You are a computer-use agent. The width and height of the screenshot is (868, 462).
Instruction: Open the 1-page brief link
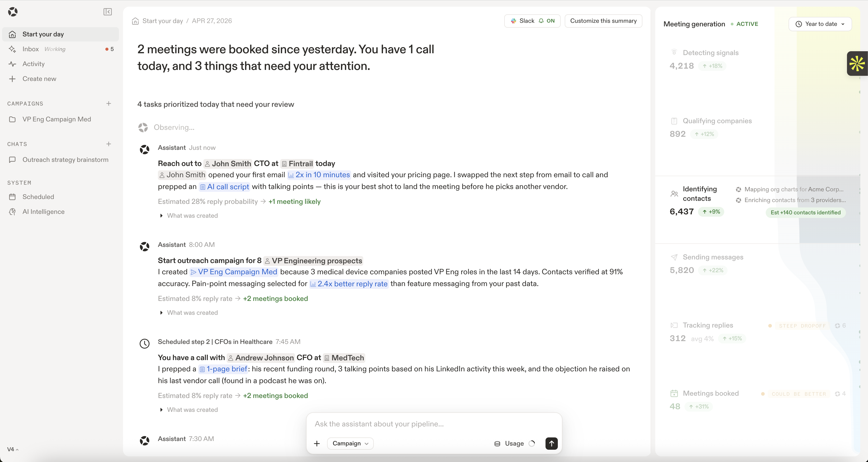(223, 369)
